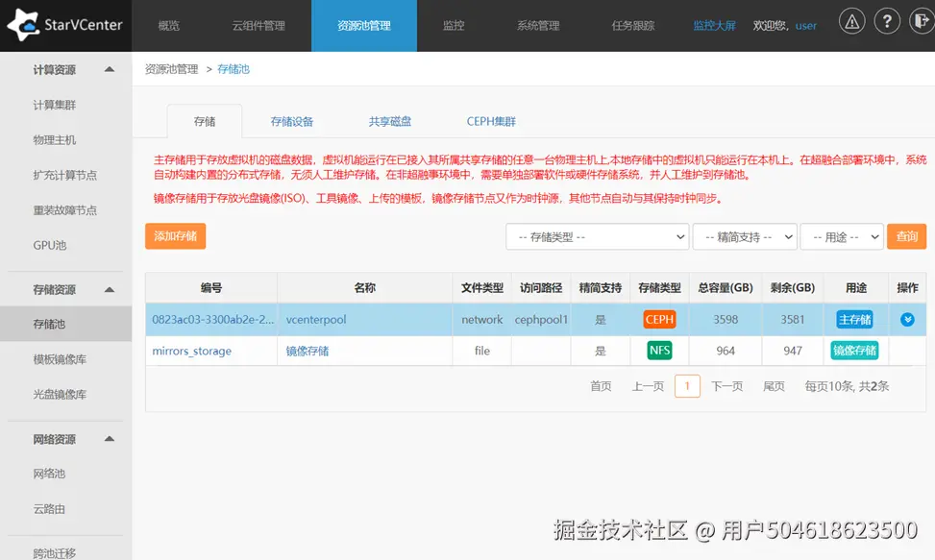
Task: Open 云路由 in sidebar
Action: click(50, 509)
